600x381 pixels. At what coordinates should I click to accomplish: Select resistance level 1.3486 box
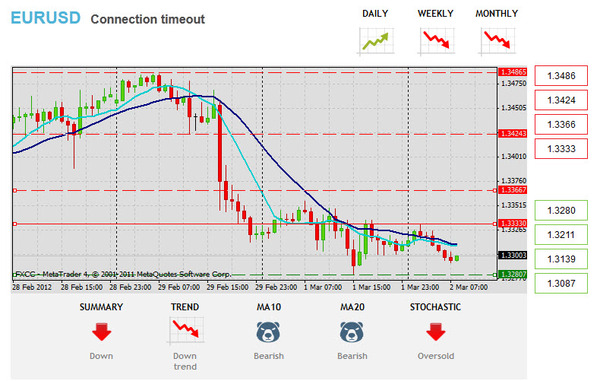pos(561,76)
